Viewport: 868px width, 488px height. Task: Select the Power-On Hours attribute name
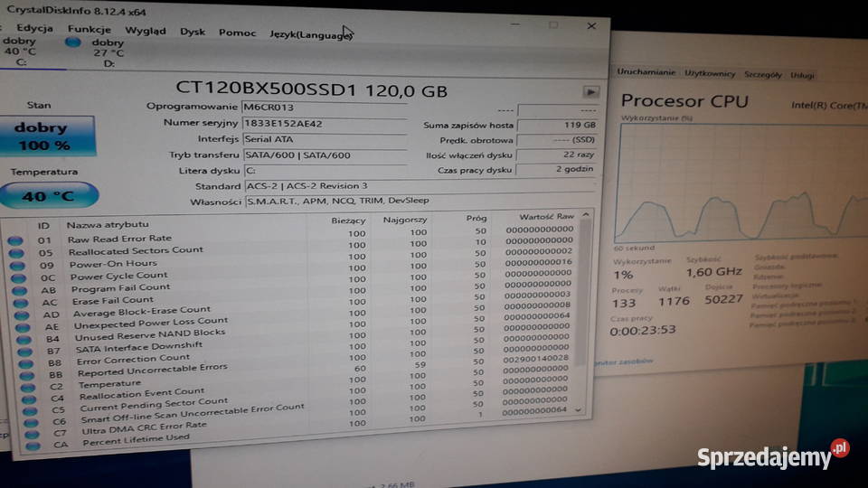click(x=113, y=264)
